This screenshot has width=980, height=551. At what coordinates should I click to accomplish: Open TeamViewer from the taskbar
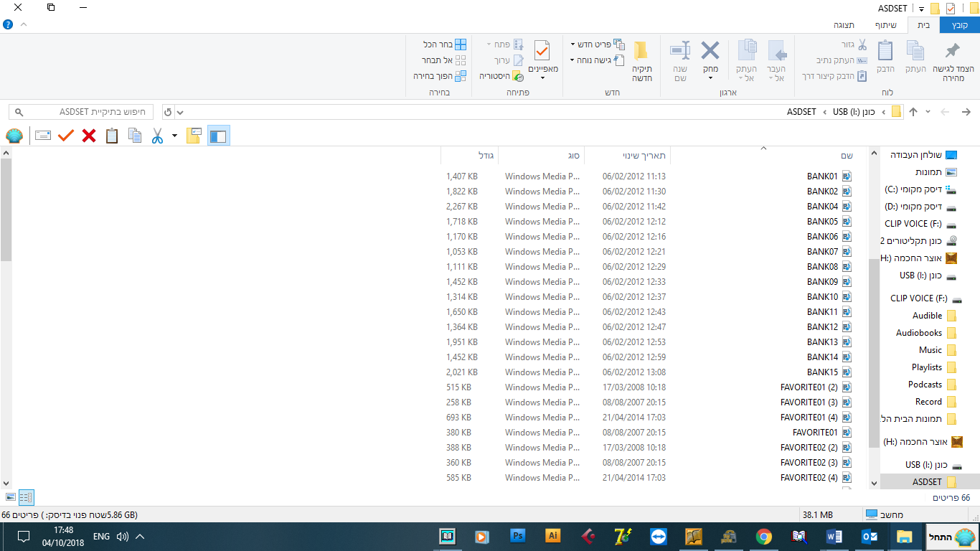point(658,537)
